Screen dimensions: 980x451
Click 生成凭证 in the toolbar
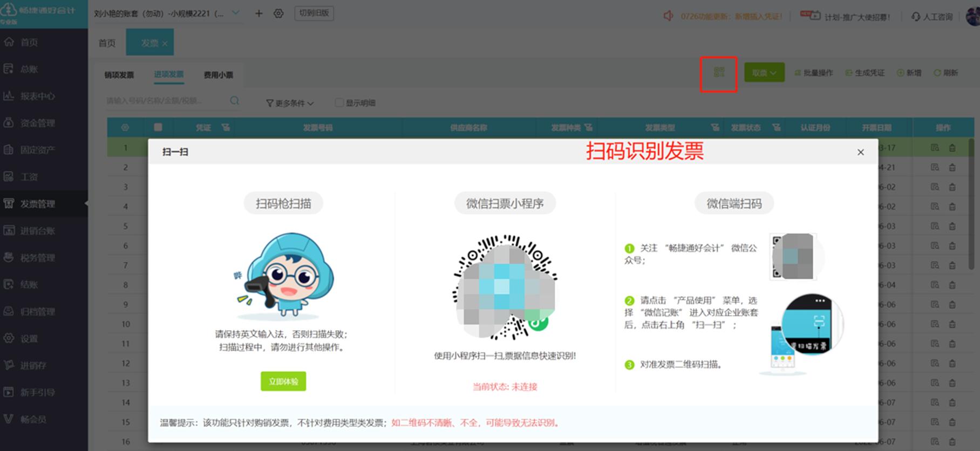865,73
